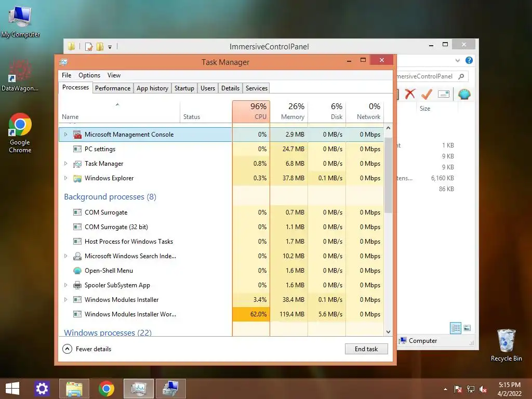532x399 pixels.
Task: Select the Host Process for Windows Tasks row
Action: (x=221, y=242)
